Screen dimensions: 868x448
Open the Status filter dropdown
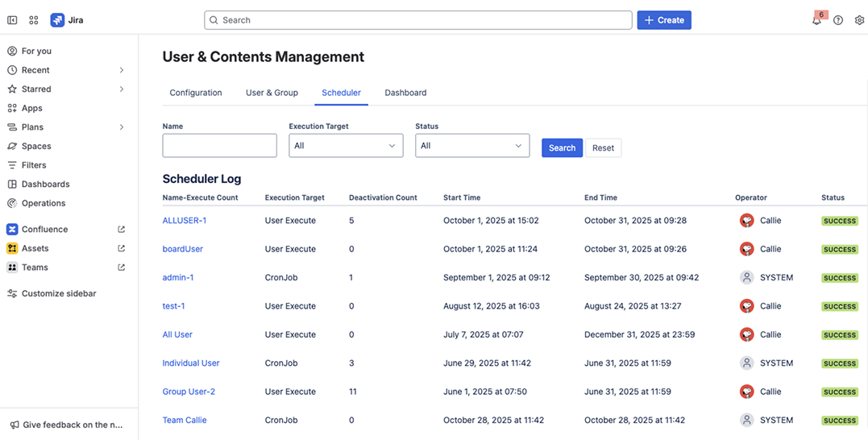click(x=472, y=146)
